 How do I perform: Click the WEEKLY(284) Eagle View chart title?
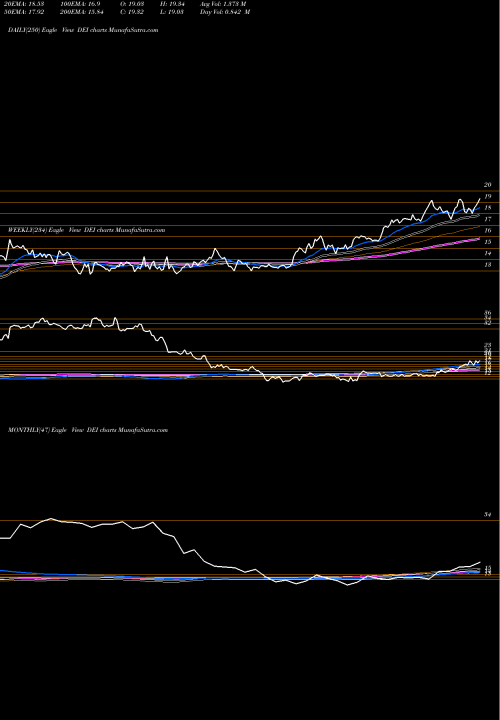(86, 230)
